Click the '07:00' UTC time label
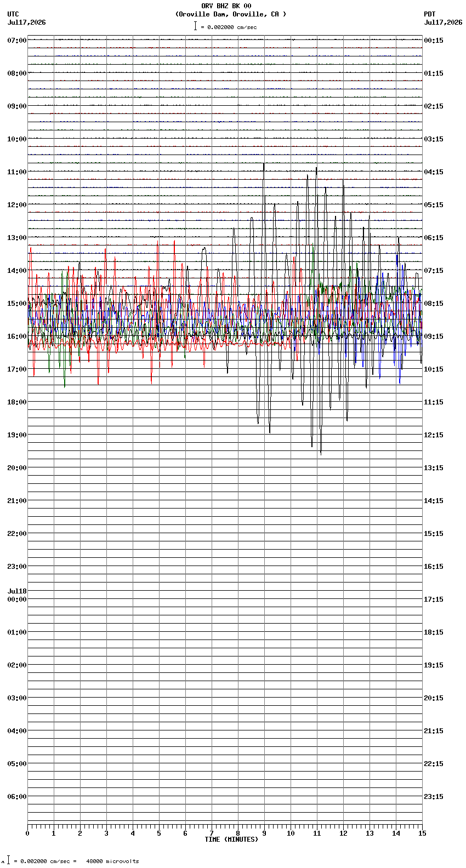This screenshot has height=868, width=466. 17,41
